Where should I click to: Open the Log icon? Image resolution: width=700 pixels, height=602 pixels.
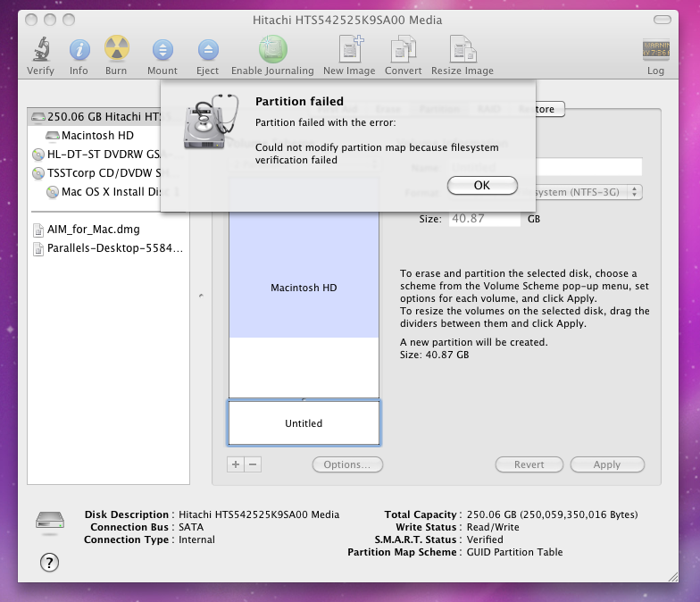(655, 50)
